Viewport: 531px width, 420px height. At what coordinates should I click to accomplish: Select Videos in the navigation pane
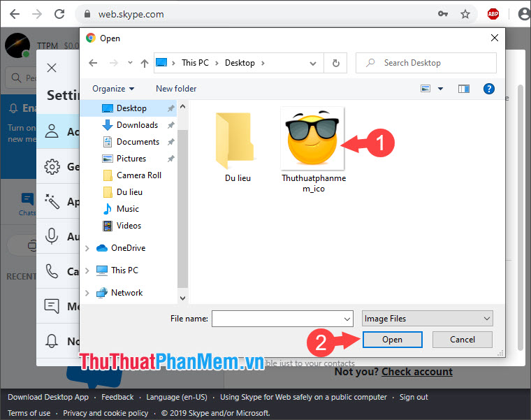pyautogui.click(x=129, y=226)
